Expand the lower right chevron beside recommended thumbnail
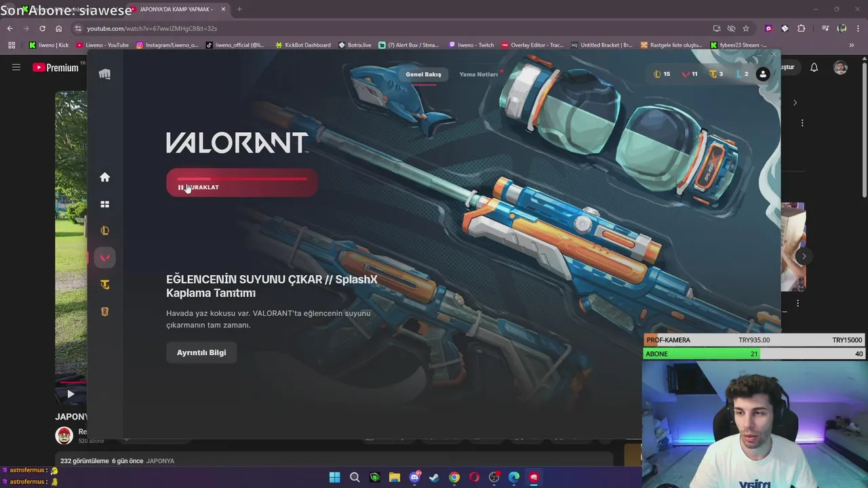 click(x=804, y=256)
